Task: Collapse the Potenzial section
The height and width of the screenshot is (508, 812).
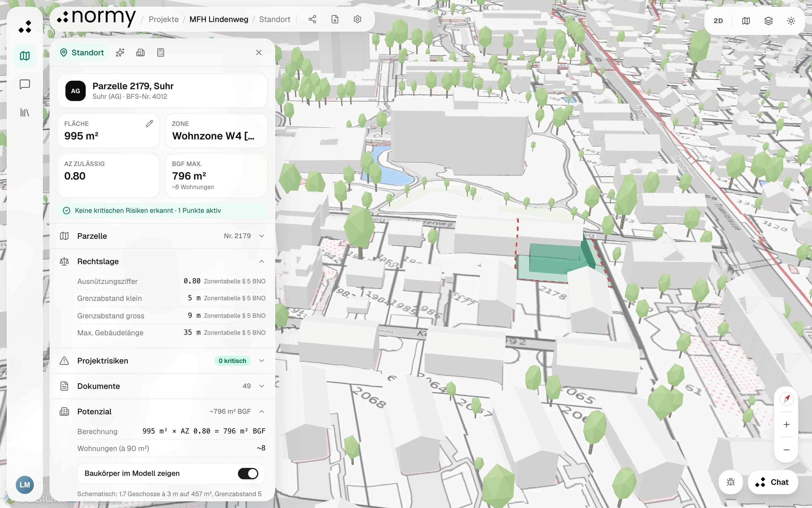Action: click(x=162, y=411)
